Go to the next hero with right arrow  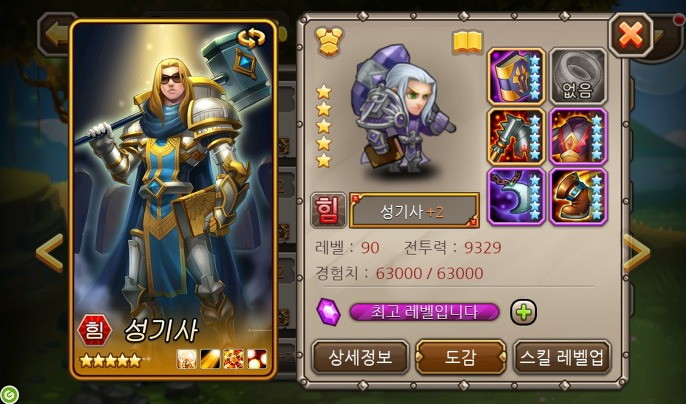637,253
